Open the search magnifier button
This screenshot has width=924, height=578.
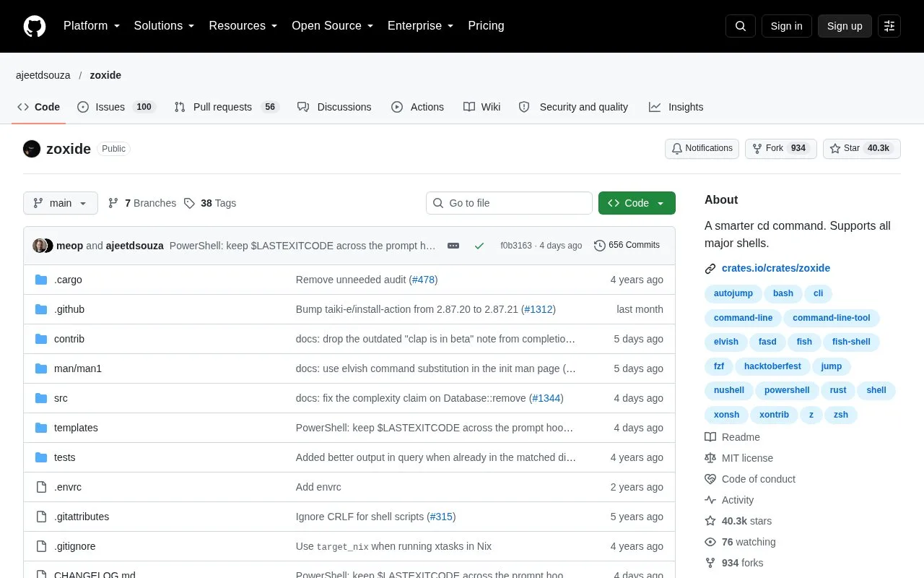[741, 26]
